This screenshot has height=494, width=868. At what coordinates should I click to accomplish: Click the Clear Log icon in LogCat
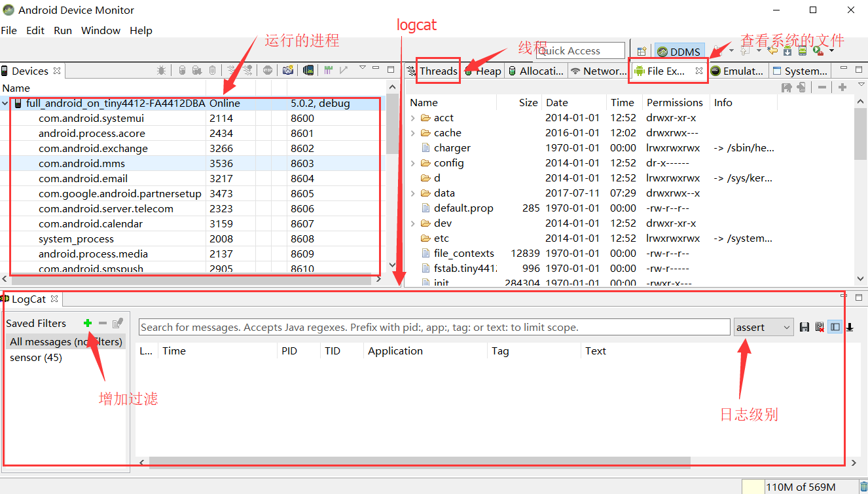click(x=820, y=327)
